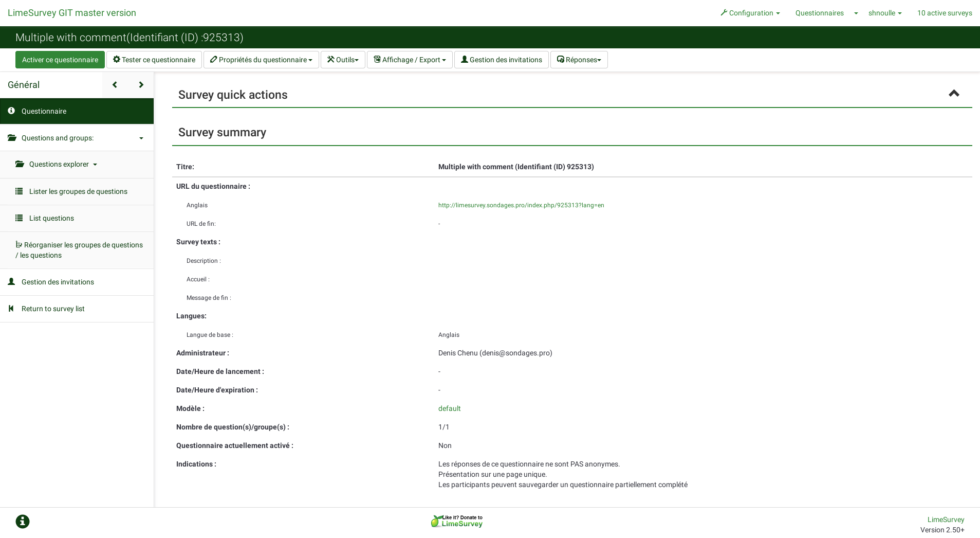Click the left arrow in Général sidebar header
Image resolution: width=980 pixels, height=538 pixels.
click(x=115, y=85)
